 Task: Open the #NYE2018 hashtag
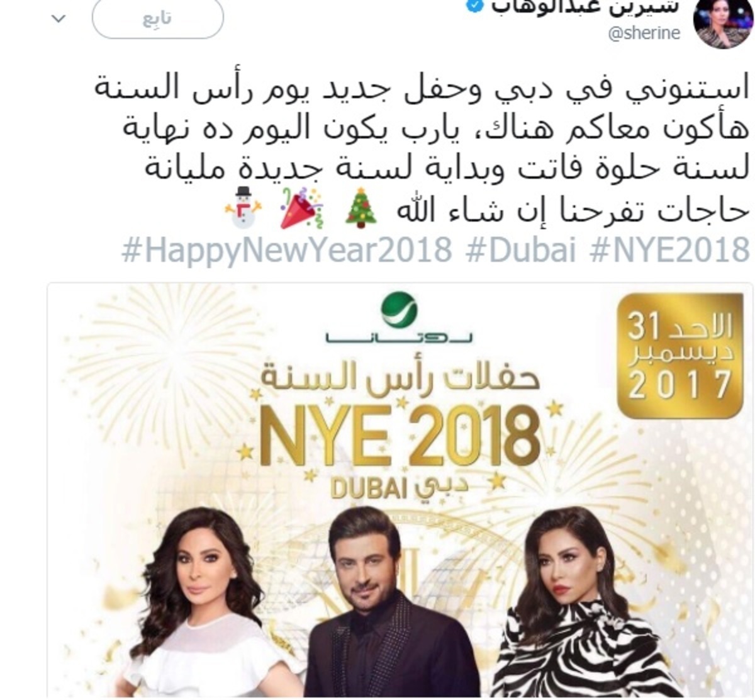[670, 251]
